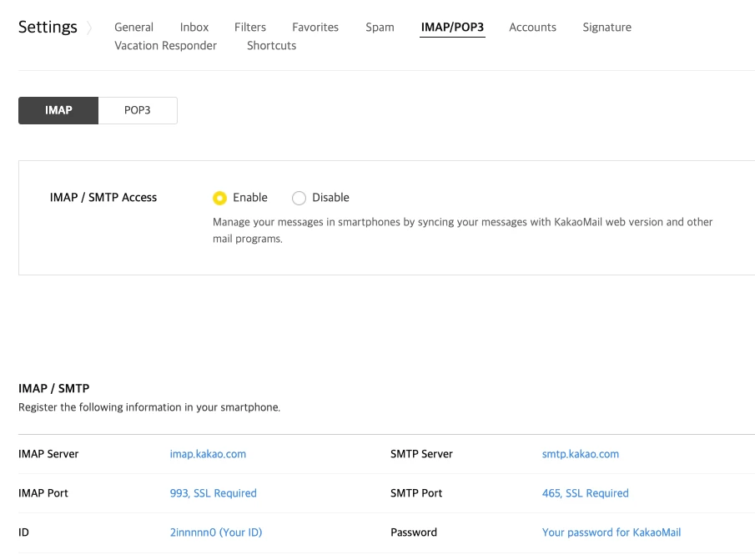This screenshot has height=560, width=755.
Task: Select the Spam settings tab
Action: [380, 28]
